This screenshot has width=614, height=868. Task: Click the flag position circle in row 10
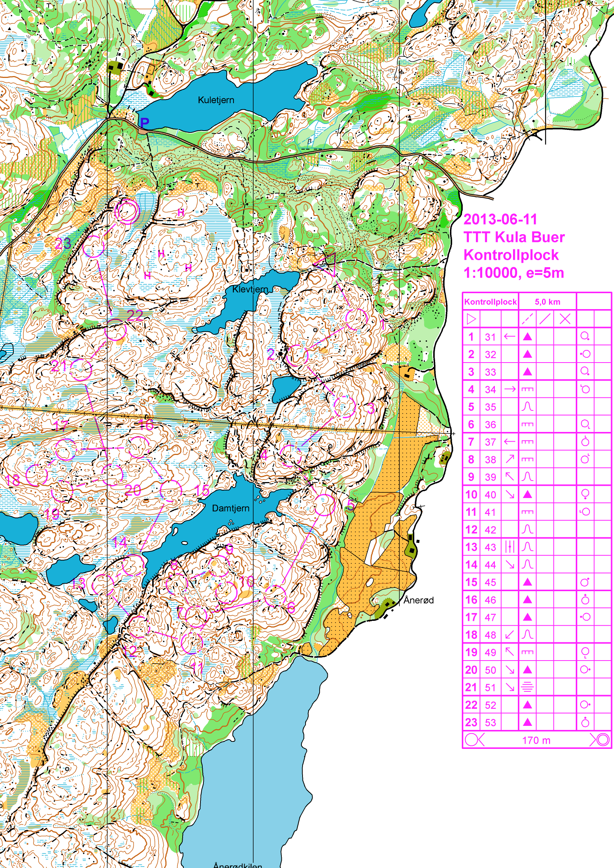[x=585, y=494]
